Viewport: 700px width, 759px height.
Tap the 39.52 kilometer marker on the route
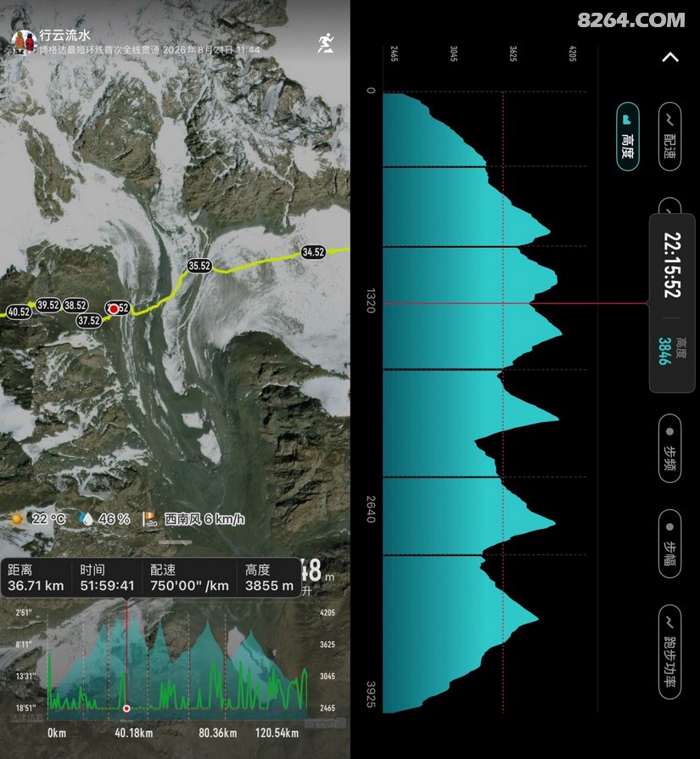[x=48, y=305]
